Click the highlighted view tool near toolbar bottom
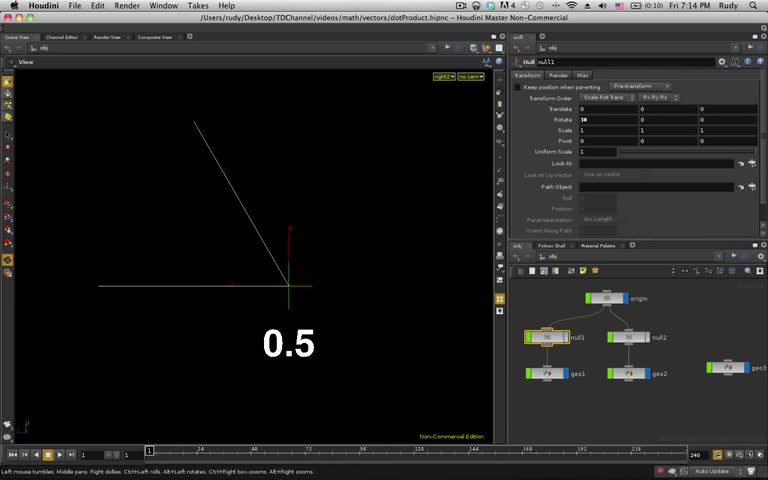768x480 pixels. pyautogui.click(x=7, y=260)
